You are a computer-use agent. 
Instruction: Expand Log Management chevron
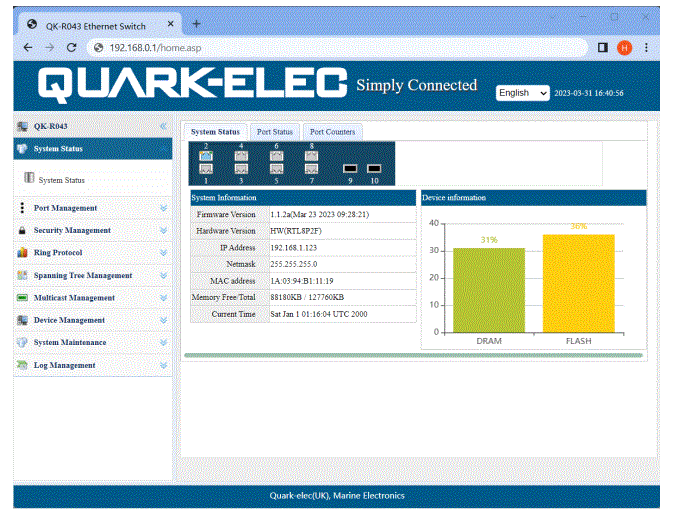point(164,365)
